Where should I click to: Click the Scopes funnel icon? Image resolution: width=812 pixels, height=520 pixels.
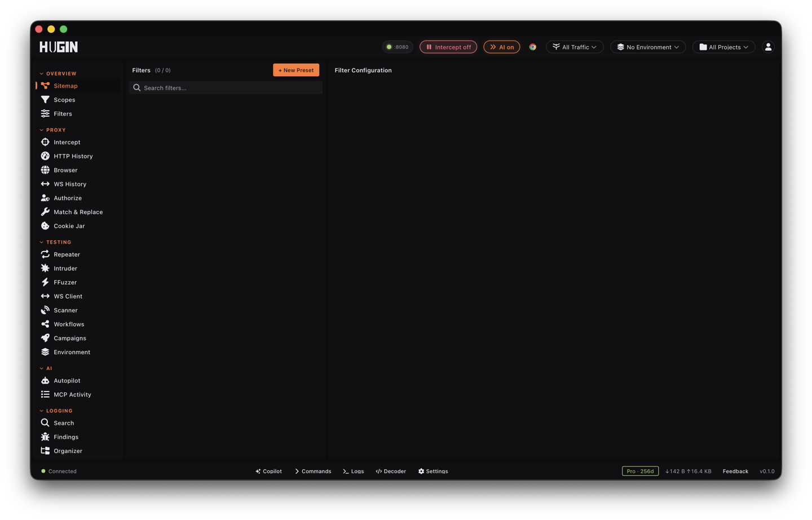coord(45,100)
